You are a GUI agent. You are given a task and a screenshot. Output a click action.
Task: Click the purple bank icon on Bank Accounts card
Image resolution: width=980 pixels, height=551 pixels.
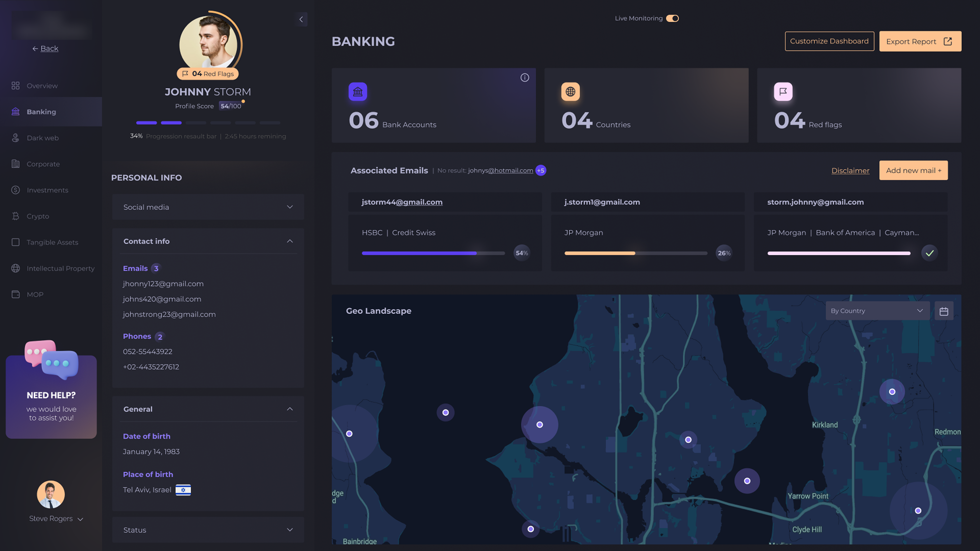point(358,92)
